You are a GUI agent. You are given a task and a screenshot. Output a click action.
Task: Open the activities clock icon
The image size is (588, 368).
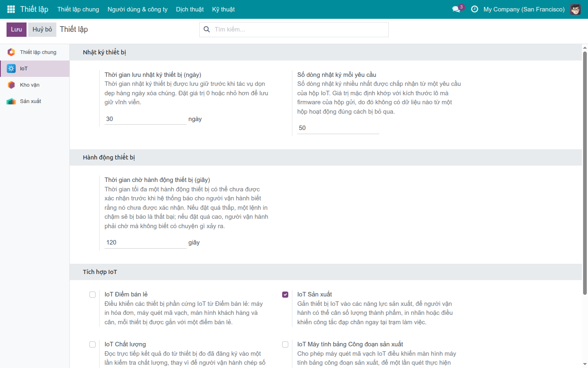point(474,9)
